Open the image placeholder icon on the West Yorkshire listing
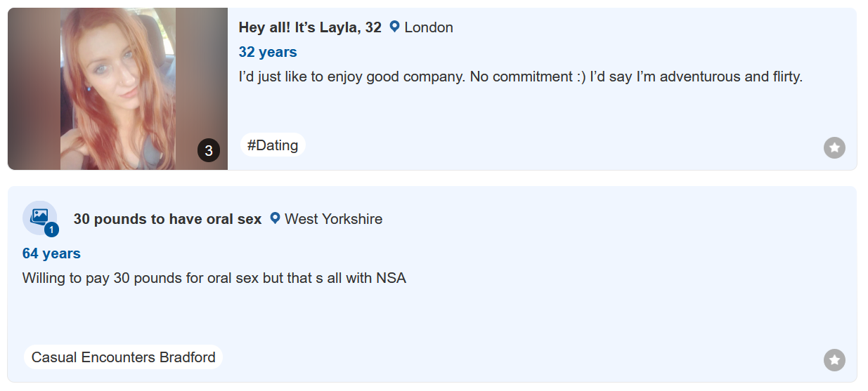The height and width of the screenshot is (391, 868). pos(38,216)
